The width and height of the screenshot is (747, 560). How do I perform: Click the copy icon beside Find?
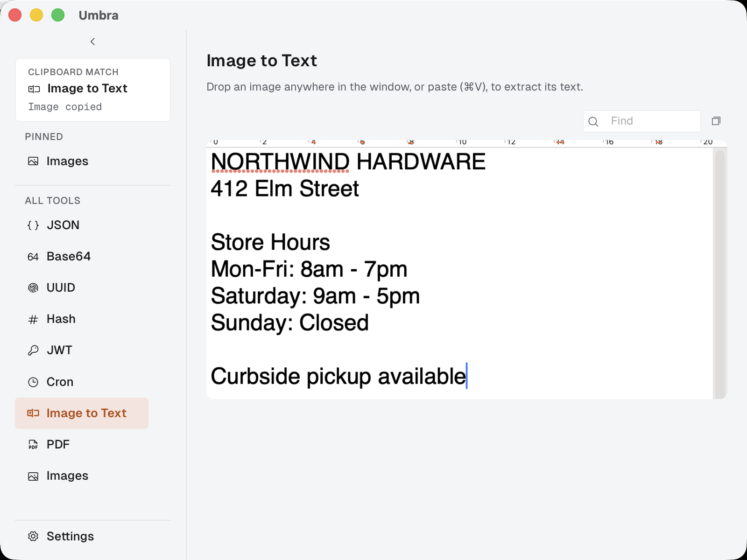[716, 121]
